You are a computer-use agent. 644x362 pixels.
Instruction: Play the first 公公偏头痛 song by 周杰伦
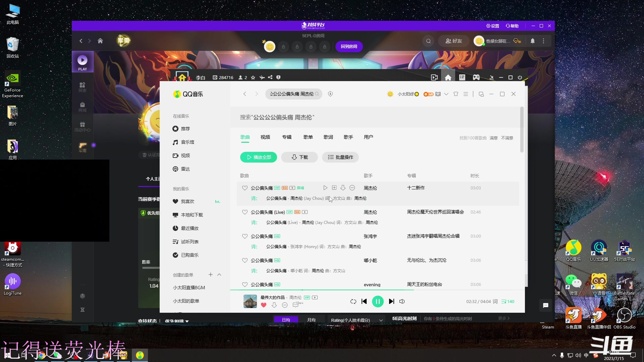(325, 188)
